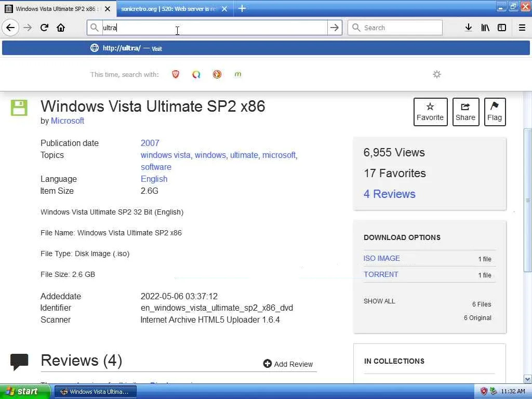Click the 6 Original files text
Image resolution: width=532 pixels, height=399 pixels.
point(478,318)
